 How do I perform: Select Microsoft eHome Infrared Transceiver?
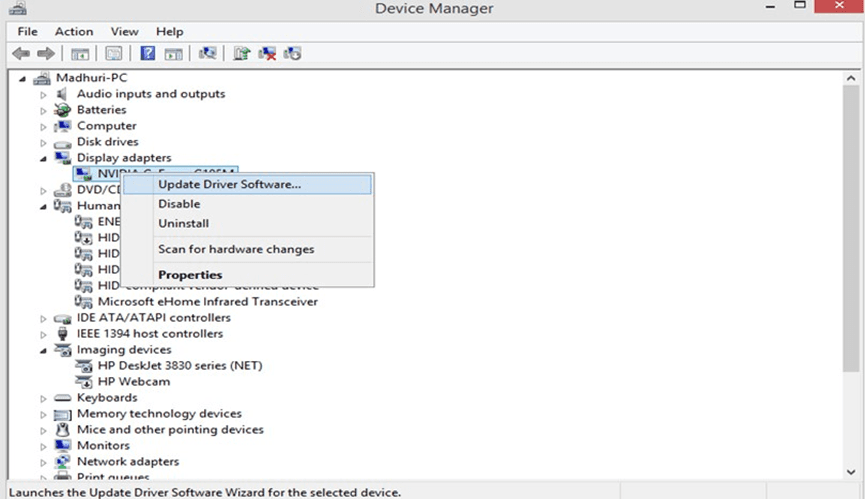[207, 302]
